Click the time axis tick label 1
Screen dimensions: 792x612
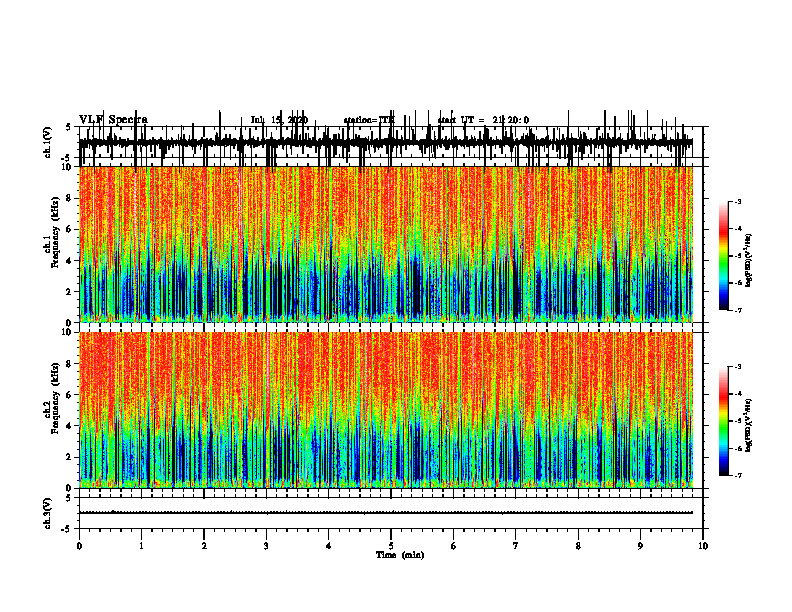click(141, 546)
